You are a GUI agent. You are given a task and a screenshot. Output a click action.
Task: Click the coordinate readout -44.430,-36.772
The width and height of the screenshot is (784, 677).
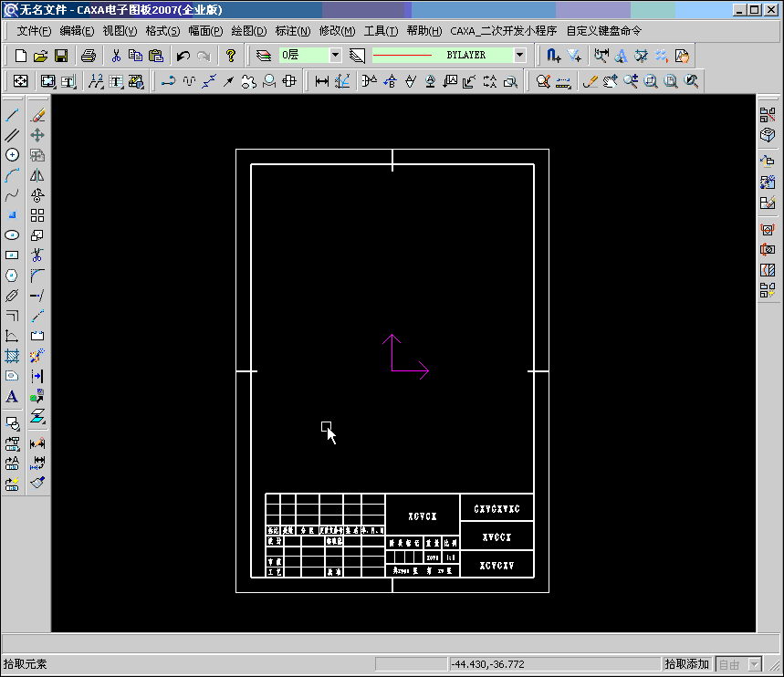tap(488, 664)
